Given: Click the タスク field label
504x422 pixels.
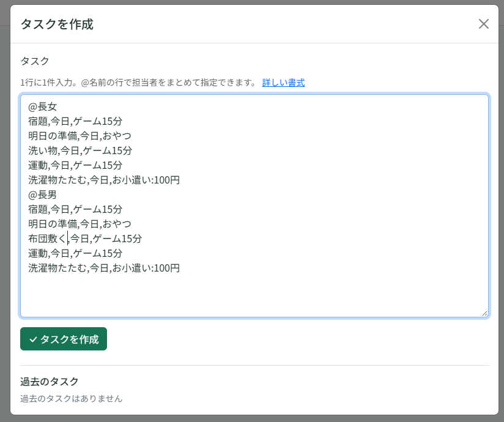Looking at the screenshot, I should tap(35, 61).
